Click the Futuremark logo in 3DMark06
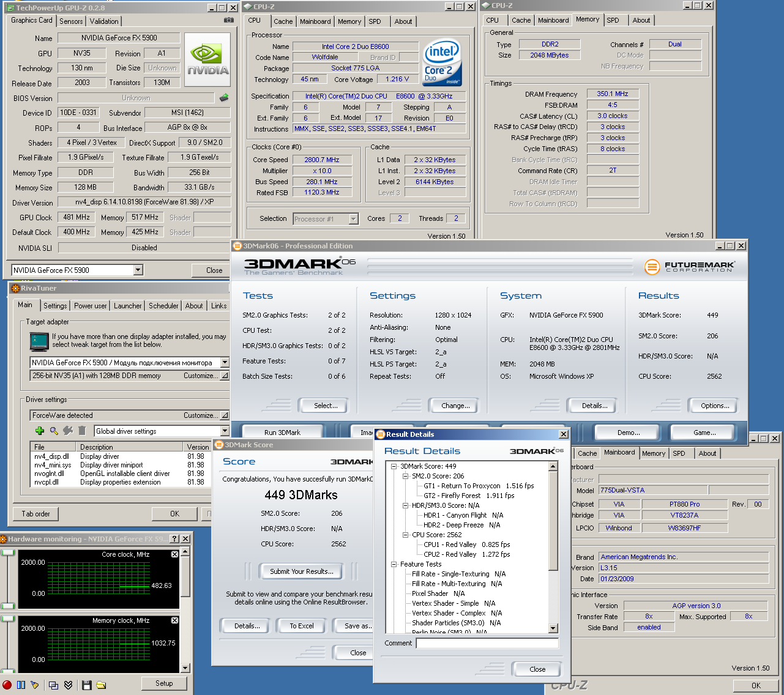The height and width of the screenshot is (695, 784). (689, 267)
